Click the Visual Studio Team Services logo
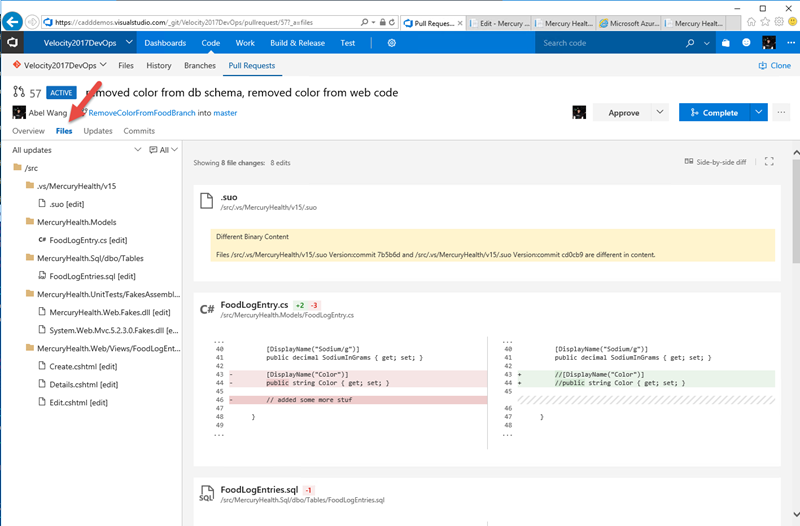 tap(12, 43)
